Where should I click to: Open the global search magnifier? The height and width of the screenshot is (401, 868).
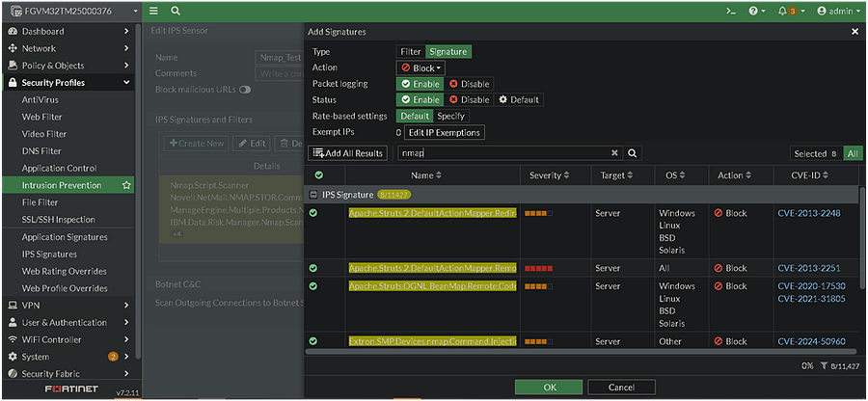point(175,11)
